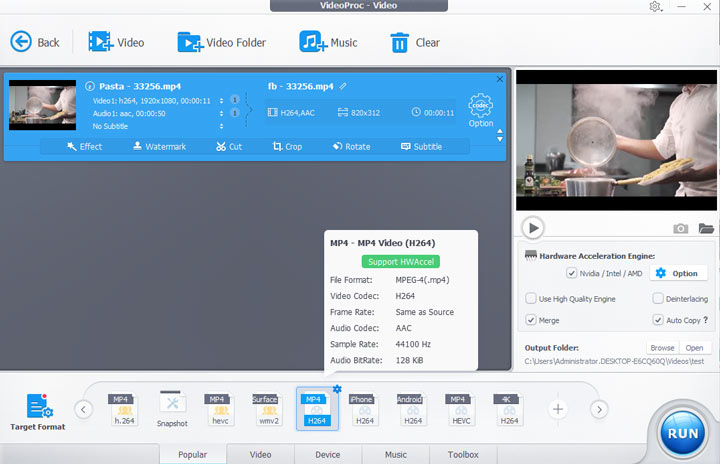Expand Audio1 track selector
The width and height of the screenshot is (720, 464).
click(221, 113)
